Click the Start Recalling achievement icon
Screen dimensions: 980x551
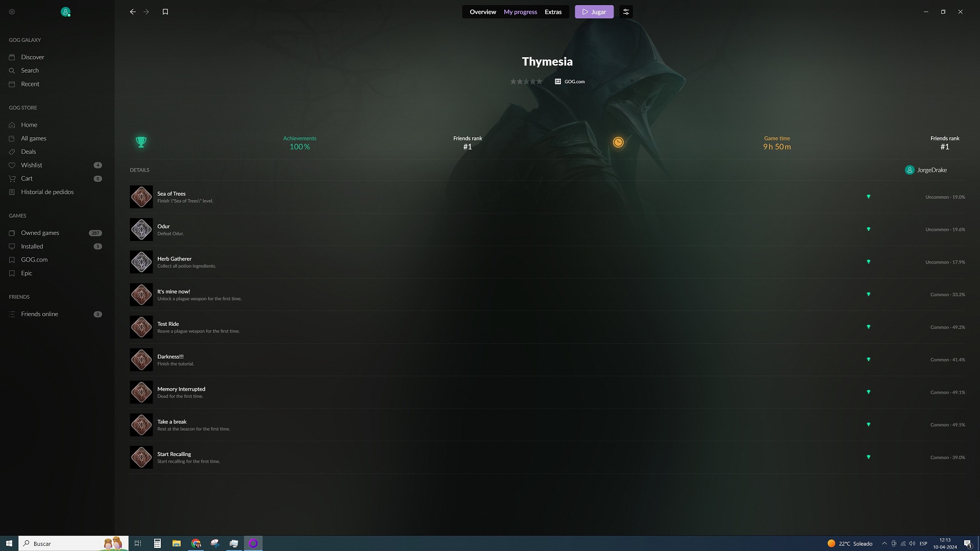(141, 457)
